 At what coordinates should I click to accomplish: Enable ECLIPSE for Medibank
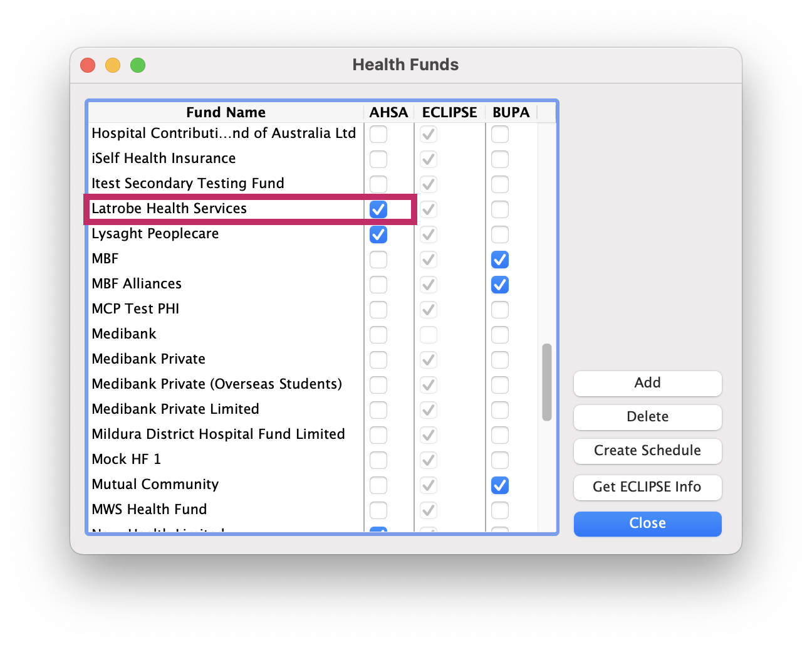(x=428, y=335)
